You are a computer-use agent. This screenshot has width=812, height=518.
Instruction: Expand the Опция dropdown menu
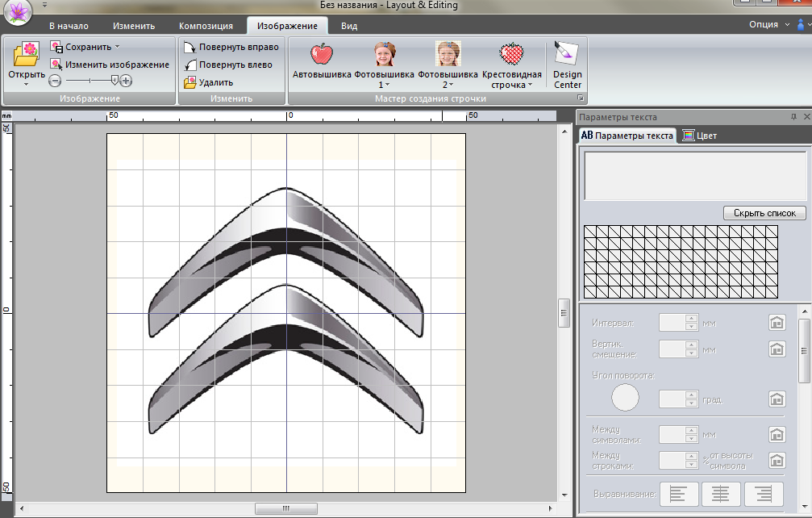787,24
